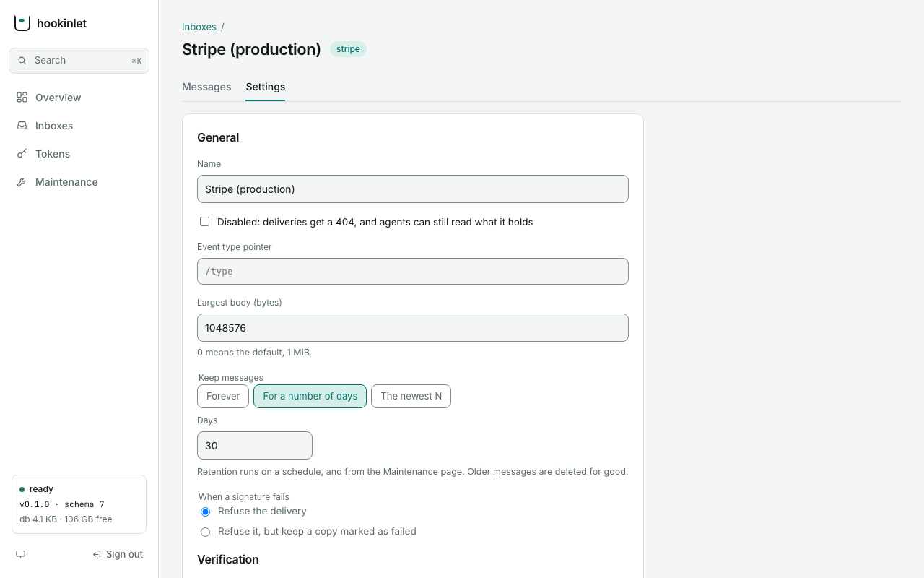Click the Sign out arrow icon

[x=97, y=554]
